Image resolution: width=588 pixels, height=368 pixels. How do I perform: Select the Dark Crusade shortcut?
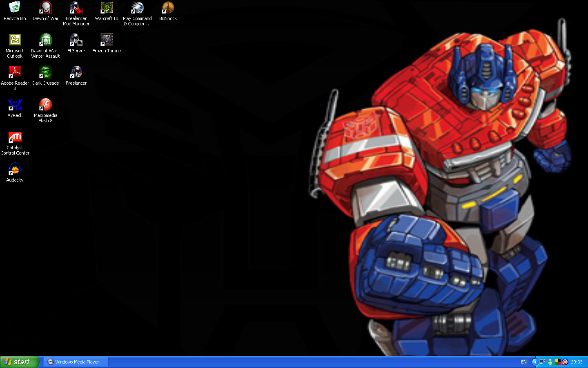tap(45, 76)
